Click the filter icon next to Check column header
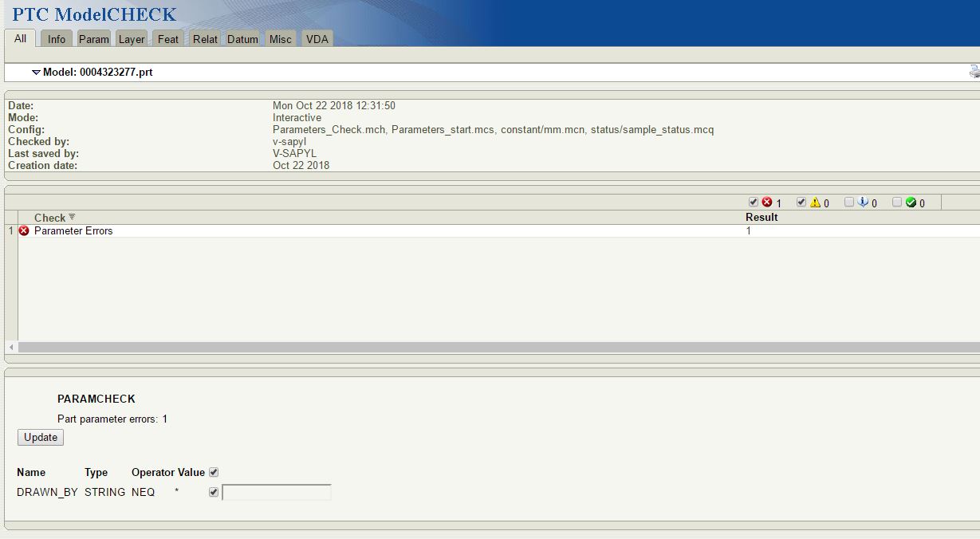The width and height of the screenshot is (980, 539). coord(71,217)
